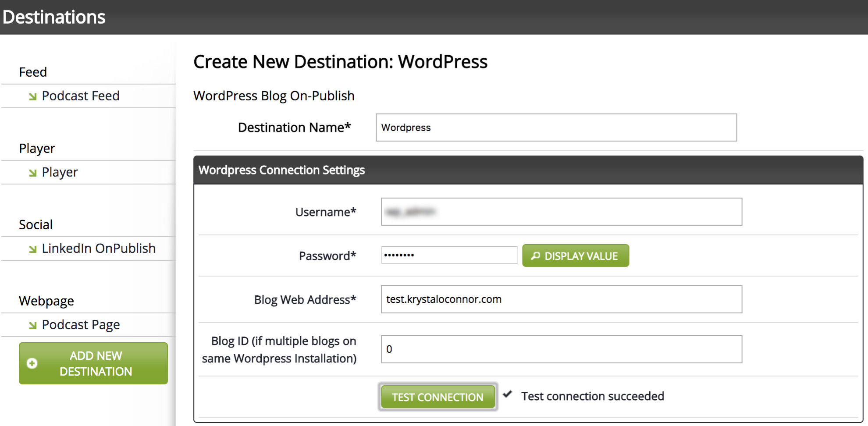Click the Destinations page title
The width and height of the screenshot is (868, 426).
[x=54, y=17]
